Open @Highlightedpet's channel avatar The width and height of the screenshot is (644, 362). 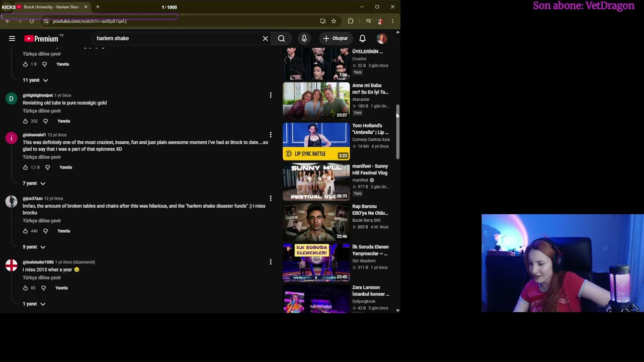click(11, 99)
